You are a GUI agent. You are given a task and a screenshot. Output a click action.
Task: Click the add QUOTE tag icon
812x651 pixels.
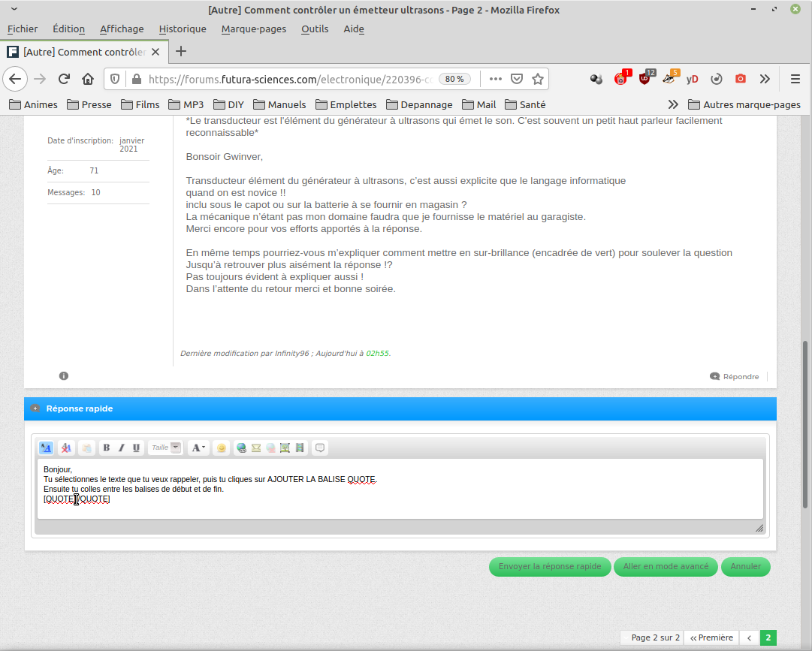pyautogui.click(x=320, y=448)
